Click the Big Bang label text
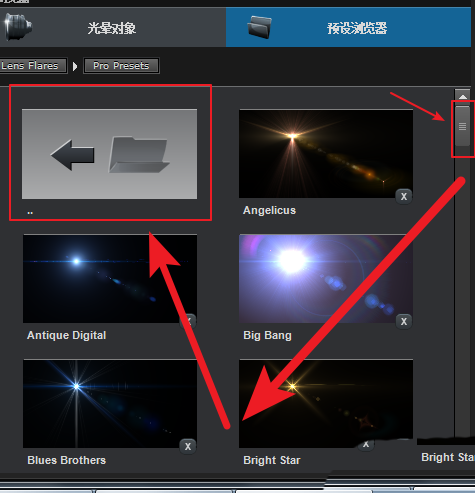This screenshot has height=493, width=475. tap(267, 335)
